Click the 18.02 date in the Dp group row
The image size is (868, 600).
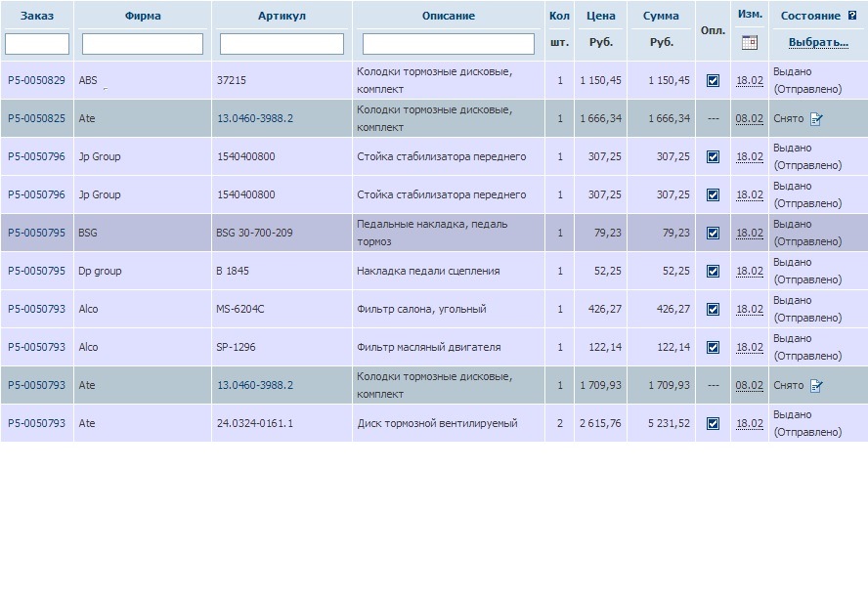point(750,272)
